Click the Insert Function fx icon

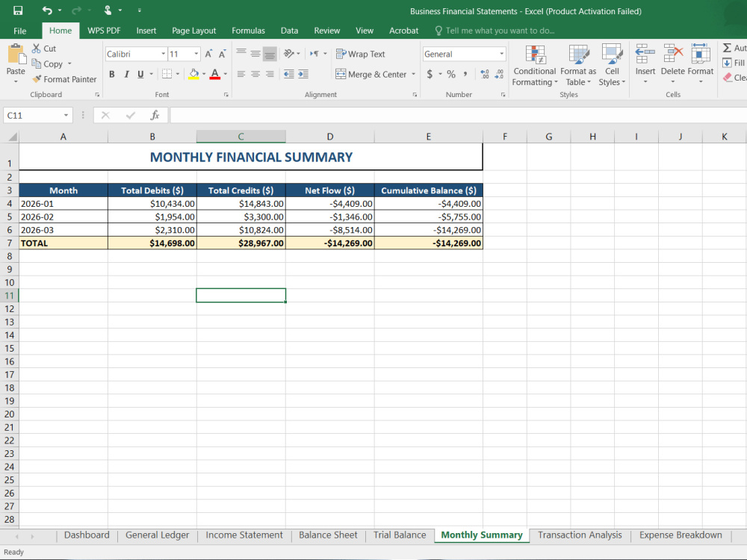tap(155, 115)
